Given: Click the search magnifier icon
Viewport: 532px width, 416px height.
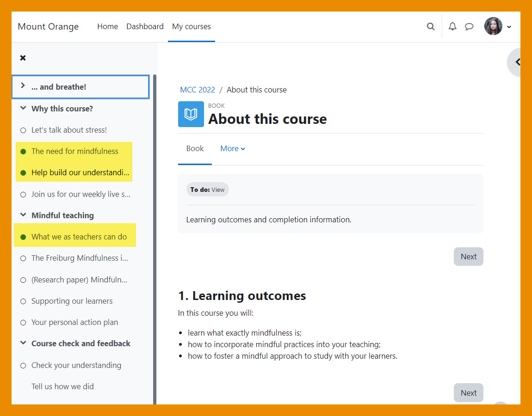Looking at the screenshot, I should 431,27.
